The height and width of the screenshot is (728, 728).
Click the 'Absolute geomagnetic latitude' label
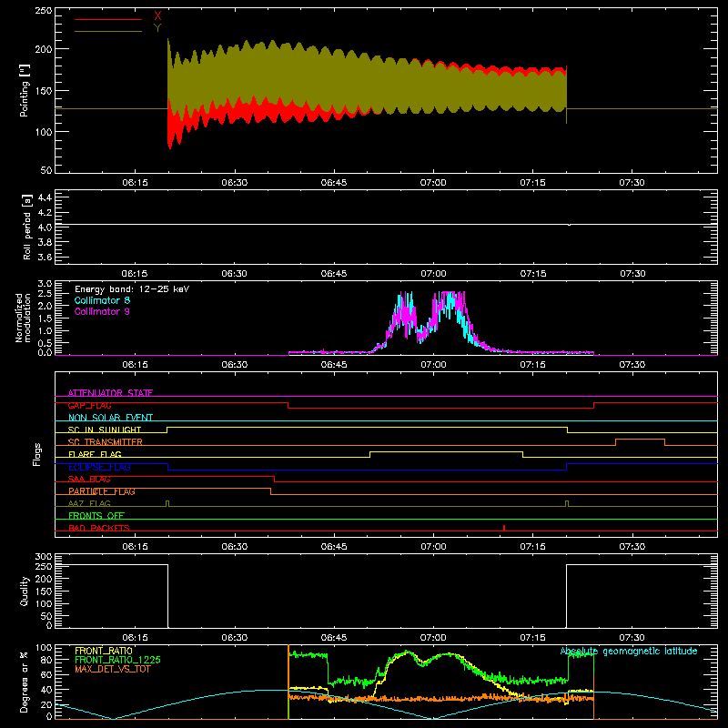pyautogui.click(x=629, y=652)
